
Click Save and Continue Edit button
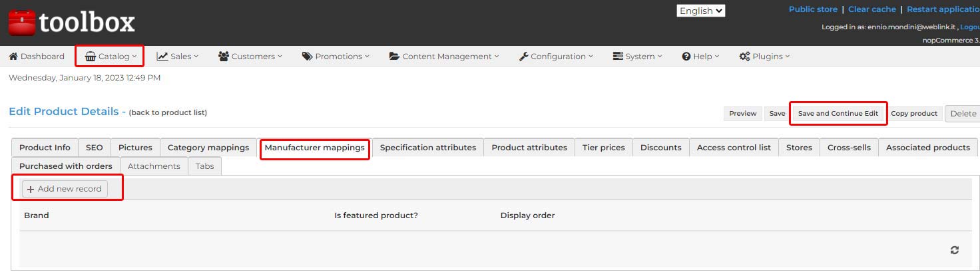[x=838, y=114]
